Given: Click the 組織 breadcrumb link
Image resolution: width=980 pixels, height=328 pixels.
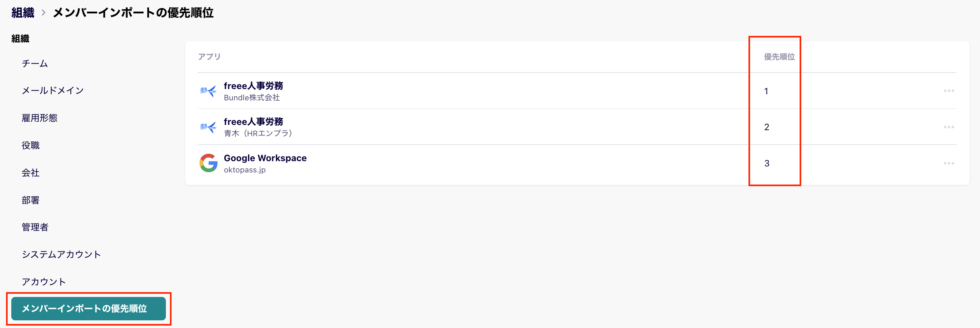Looking at the screenshot, I should (23, 12).
